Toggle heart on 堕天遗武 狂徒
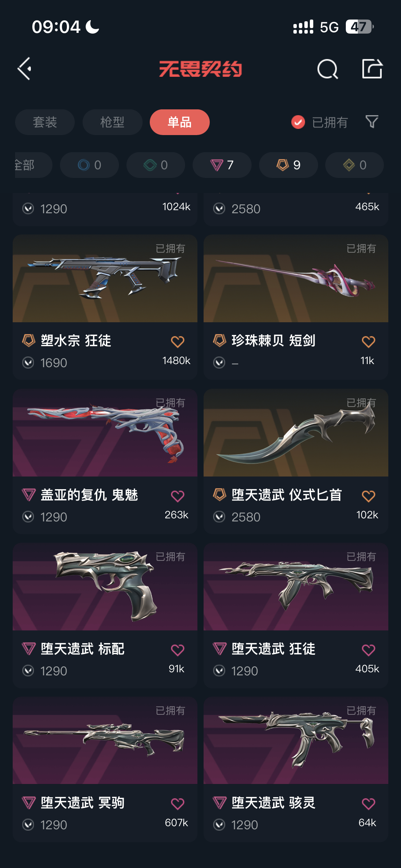 (x=368, y=650)
